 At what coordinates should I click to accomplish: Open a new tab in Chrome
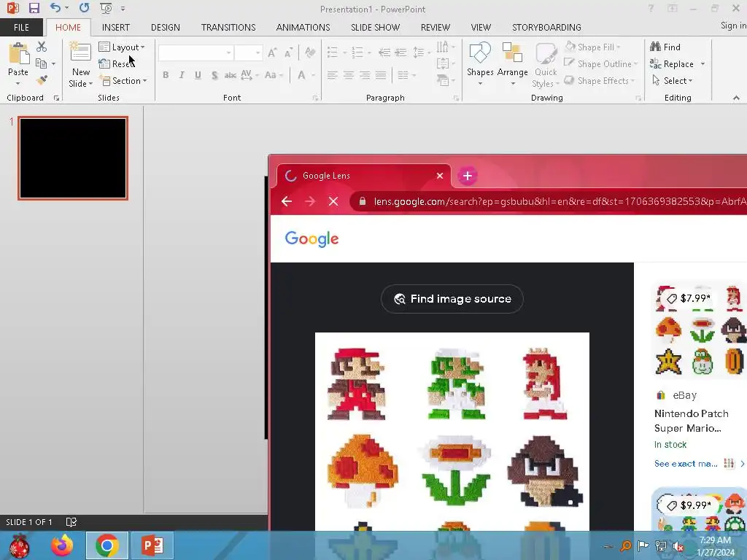(x=468, y=176)
